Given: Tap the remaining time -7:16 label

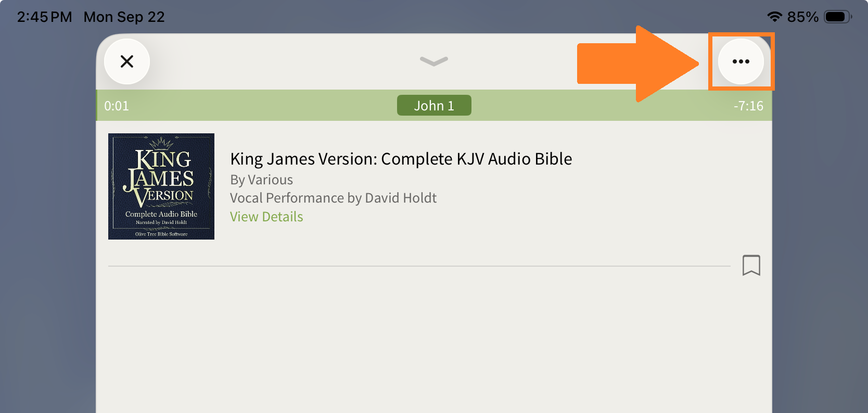Looking at the screenshot, I should click(748, 106).
